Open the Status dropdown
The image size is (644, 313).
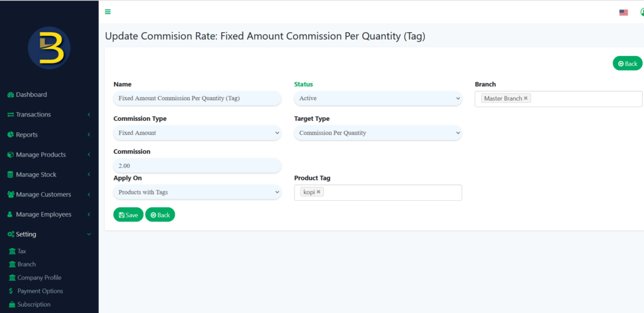coord(377,98)
